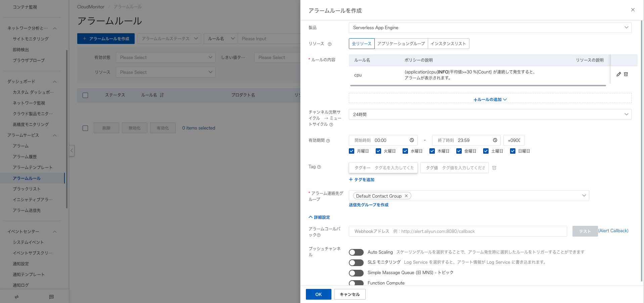Enable the SLS モニタリング switch
The image size is (644, 303).
[x=356, y=263]
